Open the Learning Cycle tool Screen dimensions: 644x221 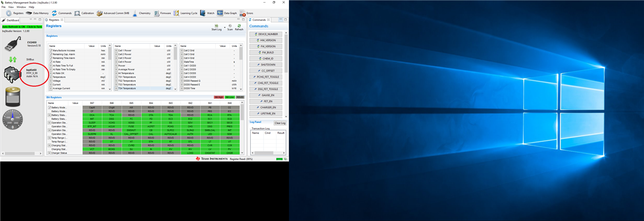(x=185, y=13)
